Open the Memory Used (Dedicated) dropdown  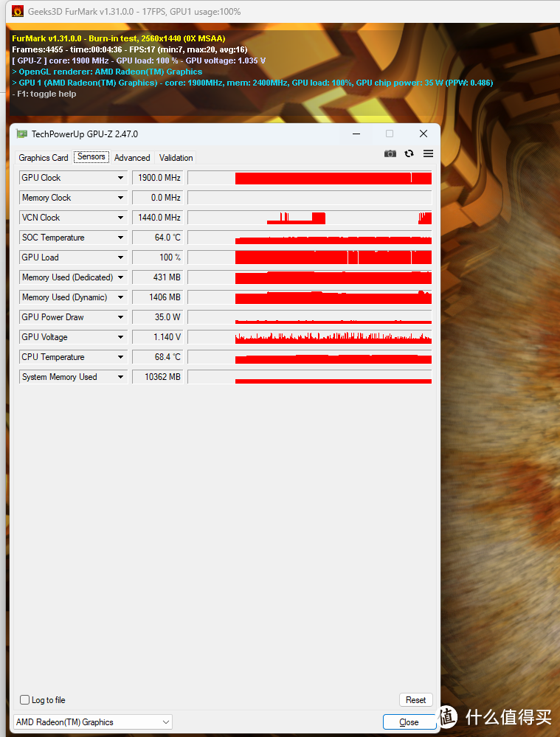tap(121, 277)
